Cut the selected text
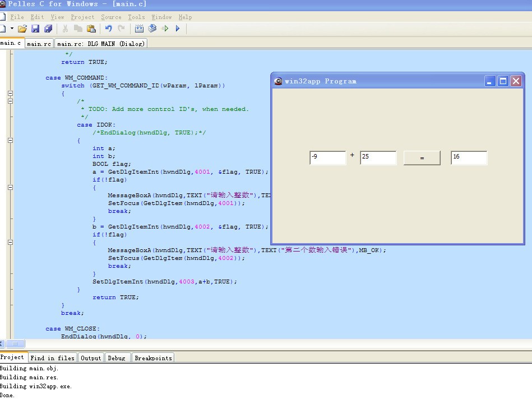 [65, 29]
